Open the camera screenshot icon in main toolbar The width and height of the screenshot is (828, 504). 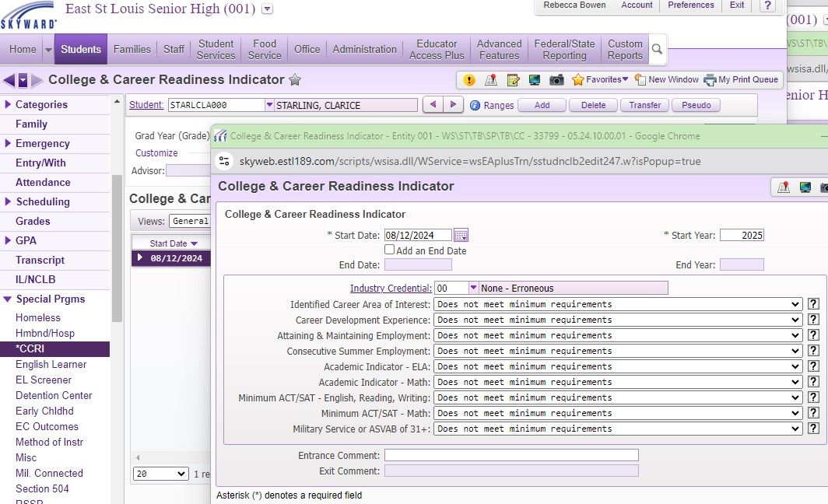(x=556, y=79)
